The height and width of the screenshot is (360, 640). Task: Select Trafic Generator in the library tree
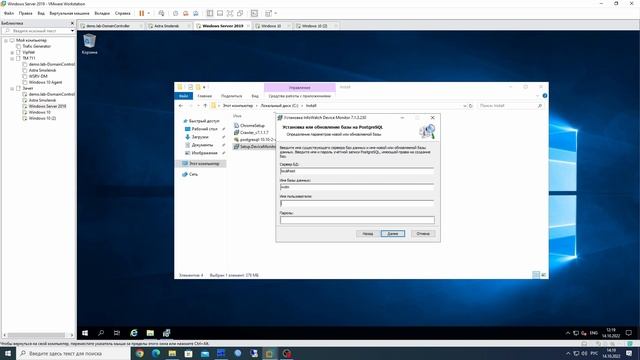click(x=36, y=46)
